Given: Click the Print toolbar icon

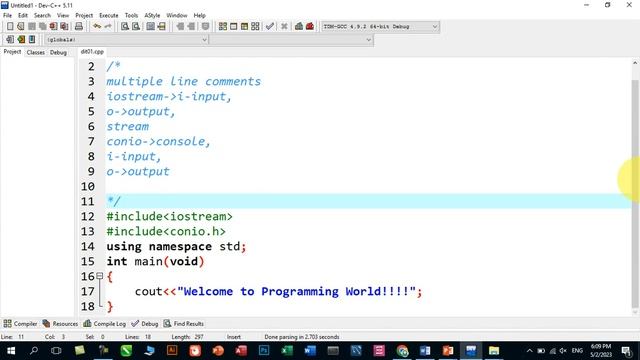Looking at the screenshot, I should pyautogui.click(x=79, y=27).
